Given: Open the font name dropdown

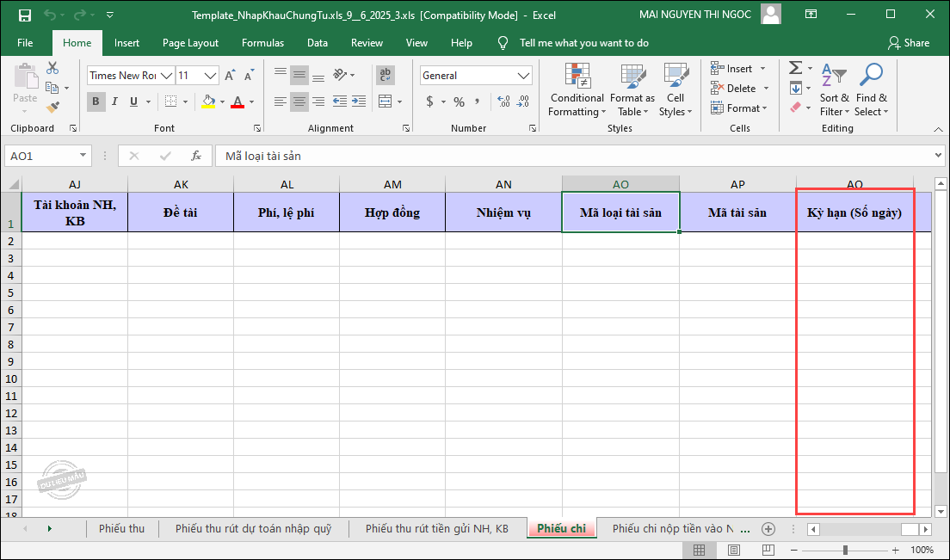Looking at the screenshot, I should (167, 76).
